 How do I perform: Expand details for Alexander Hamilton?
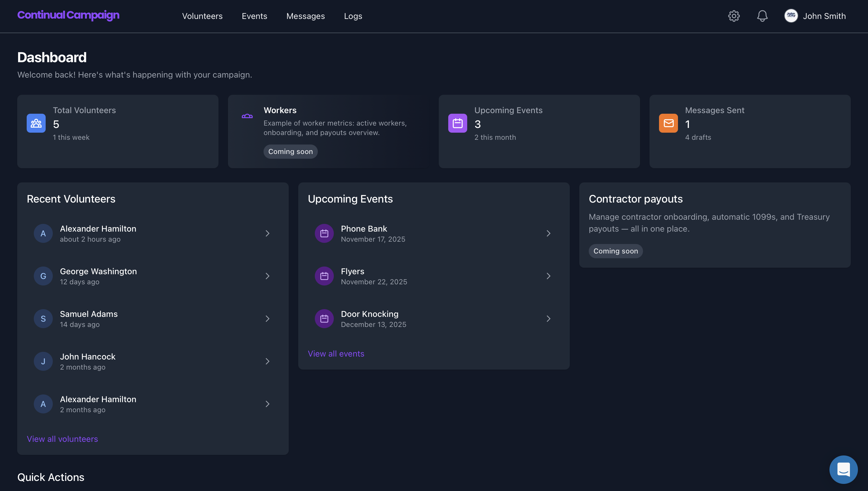coord(268,233)
